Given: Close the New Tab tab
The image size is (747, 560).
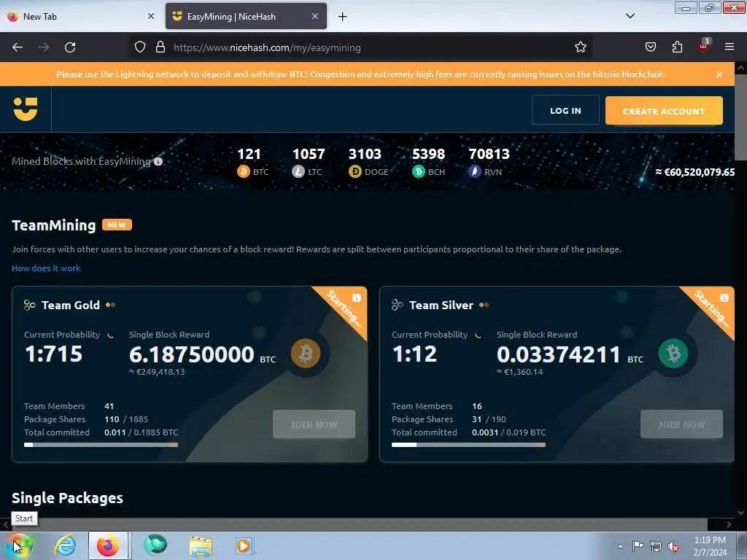Looking at the screenshot, I should click(151, 16).
